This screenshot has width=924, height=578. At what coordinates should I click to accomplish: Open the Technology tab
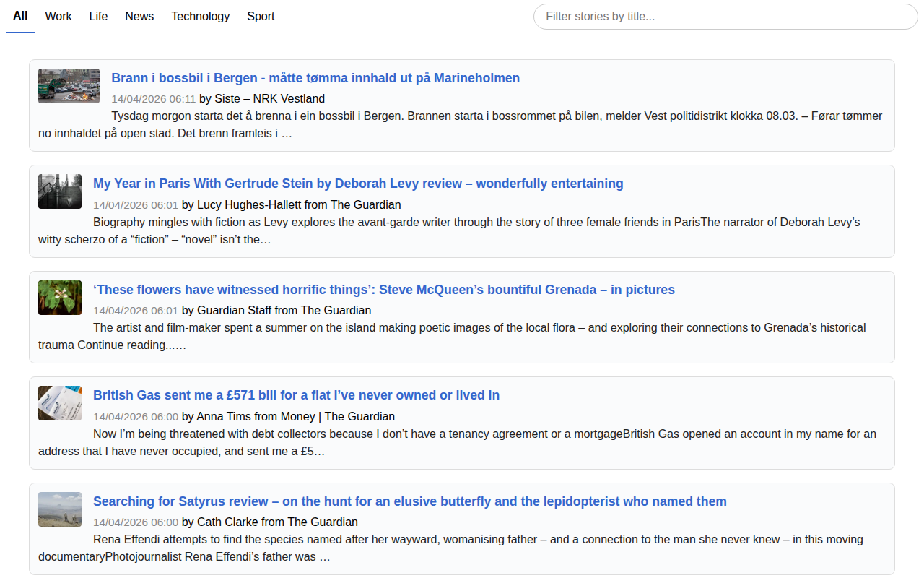tap(200, 16)
